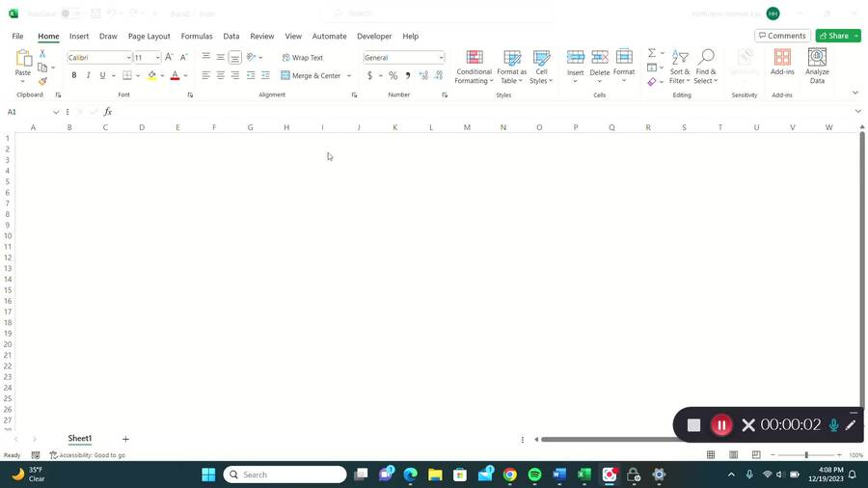The height and width of the screenshot is (488, 868).
Task: Click the Delete cells icon
Action: [x=600, y=57]
